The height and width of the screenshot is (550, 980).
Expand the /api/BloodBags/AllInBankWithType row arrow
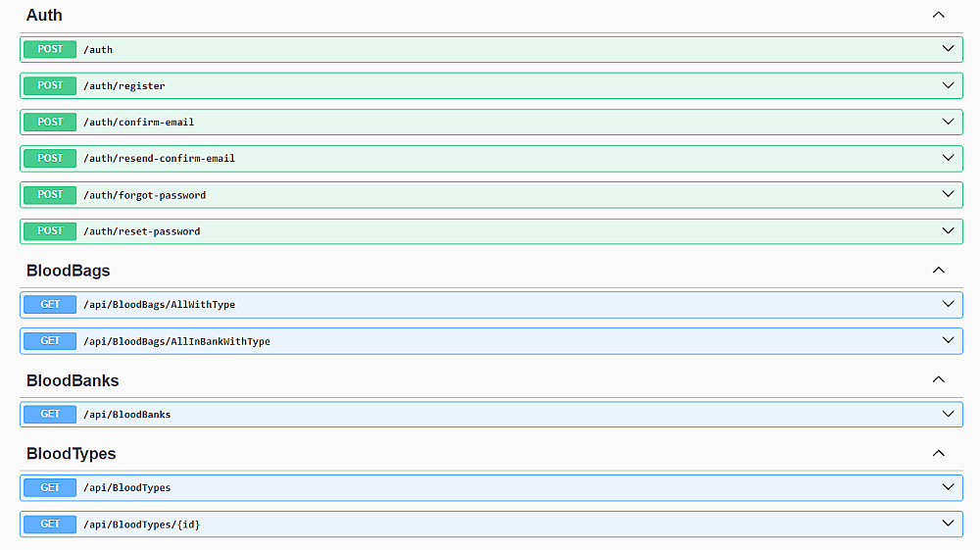[948, 340]
